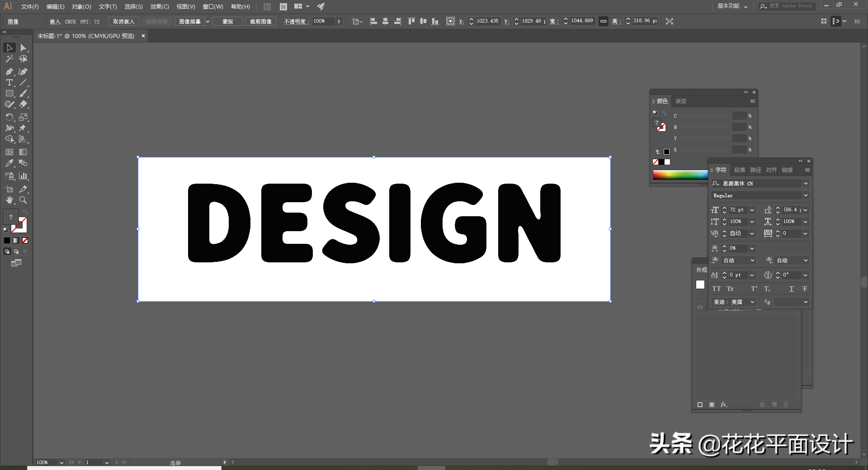The width and height of the screenshot is (868, 470).
Task: Click the 取消嵌入 button
Action: pyautogui.click(x=123, y=21)
